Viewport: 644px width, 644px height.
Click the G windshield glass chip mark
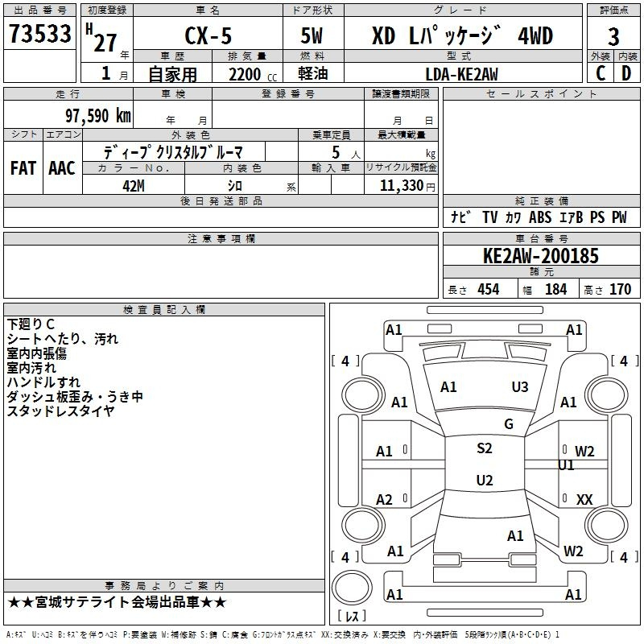(508, 424)
